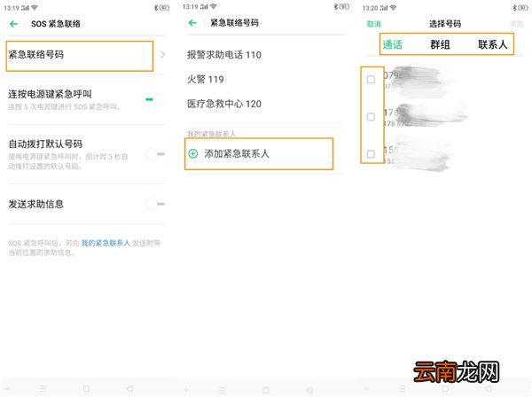Tap battery icon in first screen's status bar
This screenshot has width=532, height=397.
click(164, 7)
